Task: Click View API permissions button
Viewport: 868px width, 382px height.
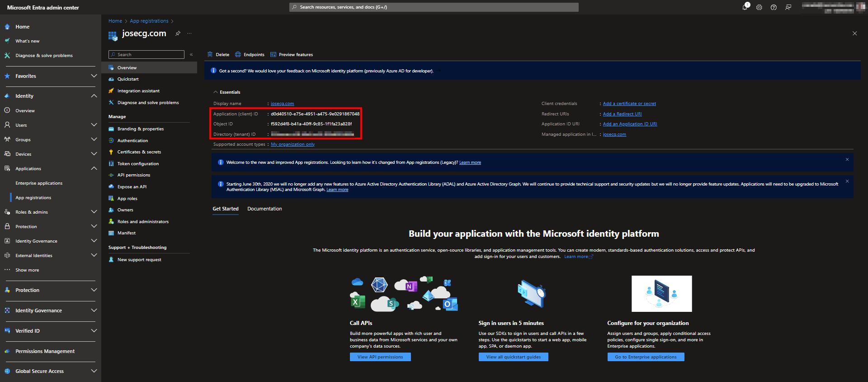Action: point(380,357)
